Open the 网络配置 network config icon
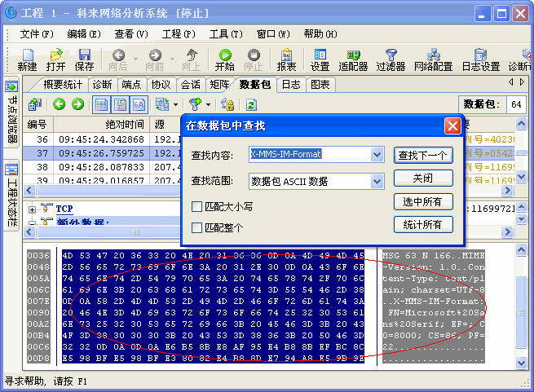The width and height of the screenshot is (534, 392). [x=434, y=59]
